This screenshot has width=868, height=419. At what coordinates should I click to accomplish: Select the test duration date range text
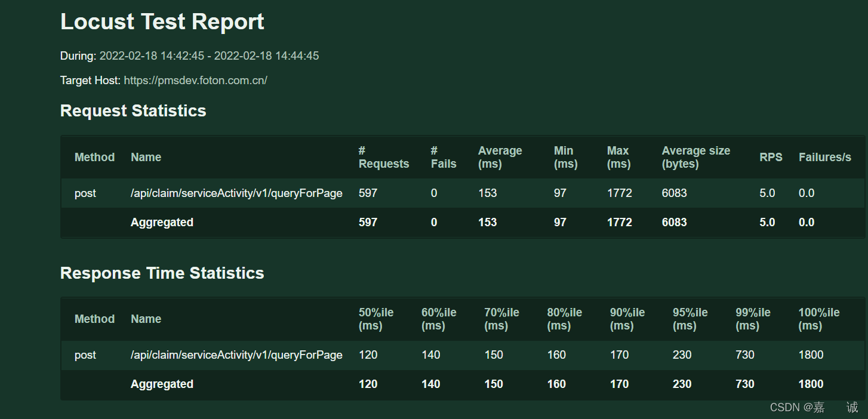209,56
